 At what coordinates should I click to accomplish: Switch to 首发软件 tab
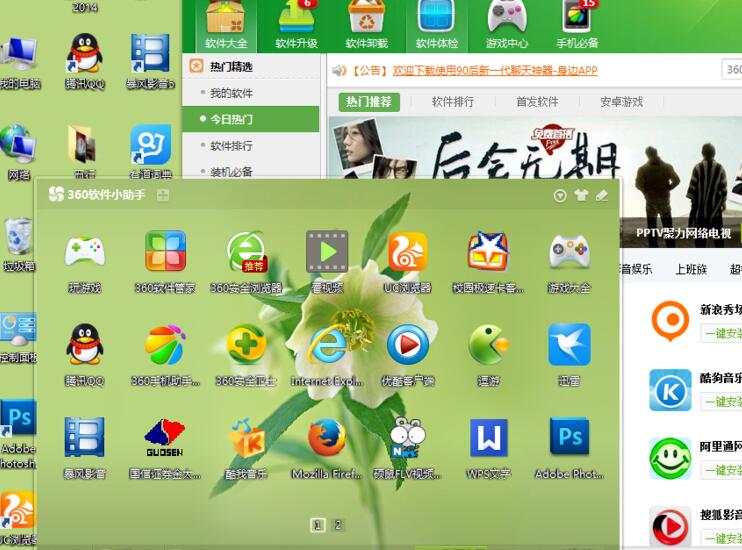pyautogui.click(x=537, y=102)
